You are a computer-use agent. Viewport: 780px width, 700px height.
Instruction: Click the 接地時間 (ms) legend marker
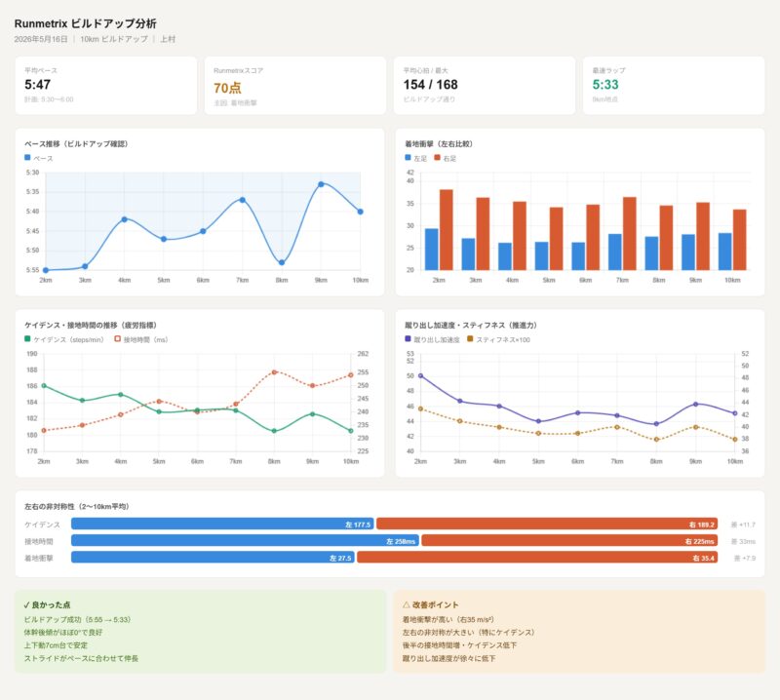click(x=118, y=339)
